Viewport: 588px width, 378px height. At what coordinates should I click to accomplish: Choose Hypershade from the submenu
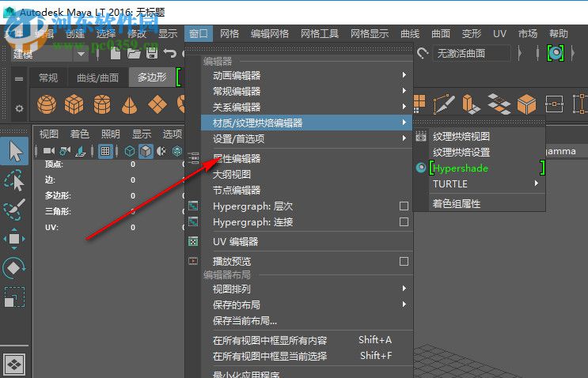[x=487, y=168]
